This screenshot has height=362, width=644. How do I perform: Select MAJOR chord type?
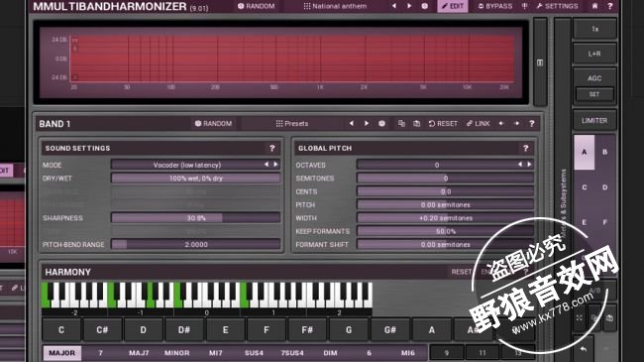click(62, 353)
